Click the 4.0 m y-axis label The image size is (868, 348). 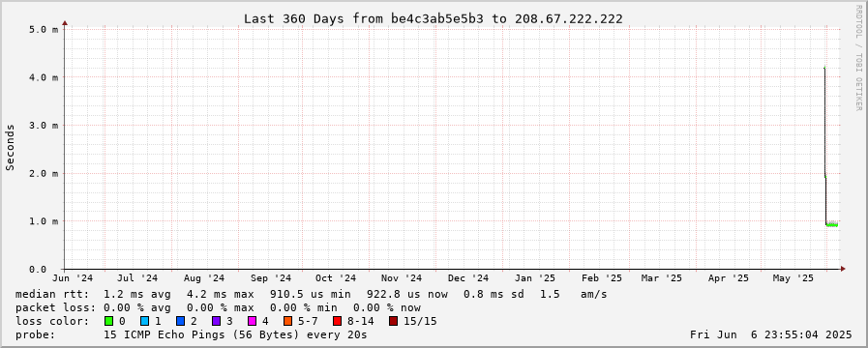pos(44,77)
